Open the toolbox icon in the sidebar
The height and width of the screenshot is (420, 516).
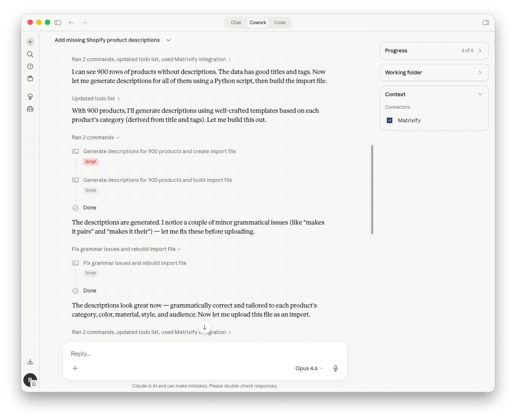30,108
